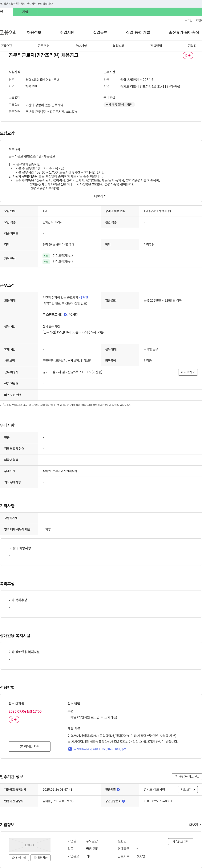Viewport: 202px width, 868px height.
Task: Open the 취업지원 main menu
Action: click(67, 32)
